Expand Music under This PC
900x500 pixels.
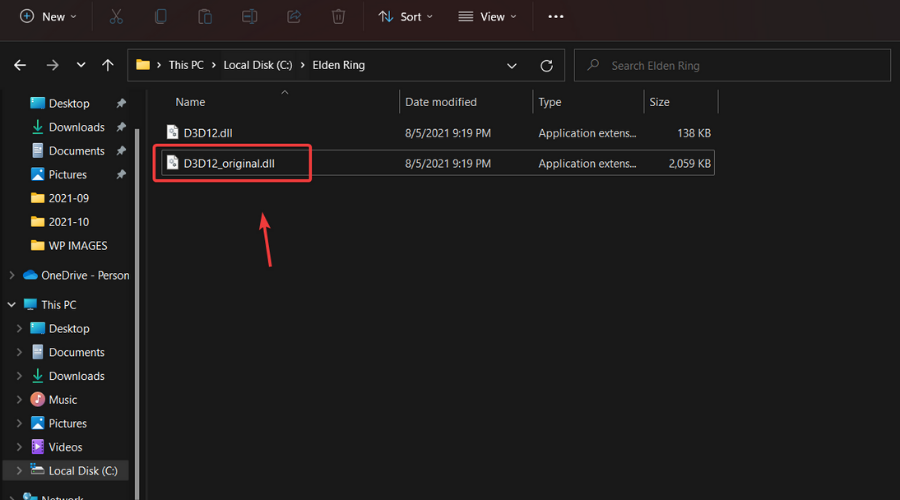coord(19,400)
